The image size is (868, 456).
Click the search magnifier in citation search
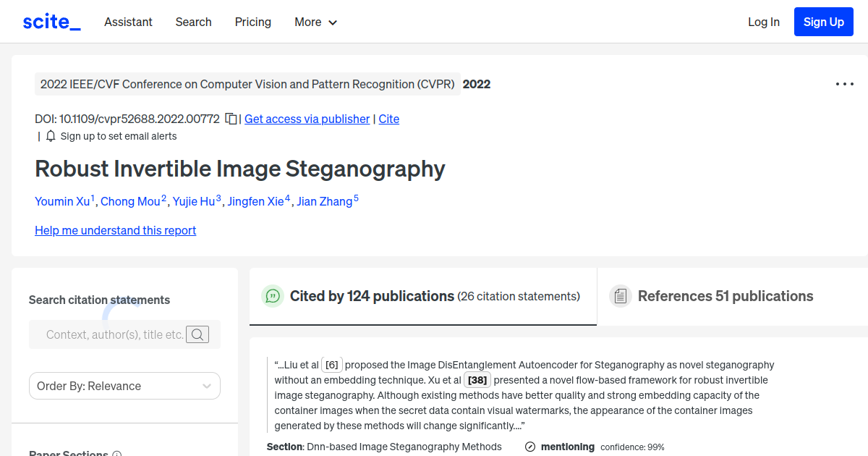click(x=197, y=334)
